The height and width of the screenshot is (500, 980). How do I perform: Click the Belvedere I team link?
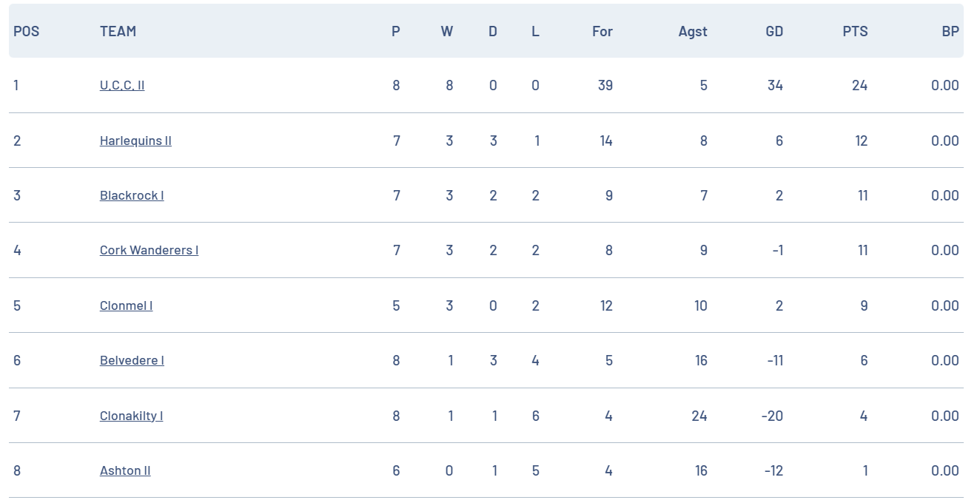point(132,360)
